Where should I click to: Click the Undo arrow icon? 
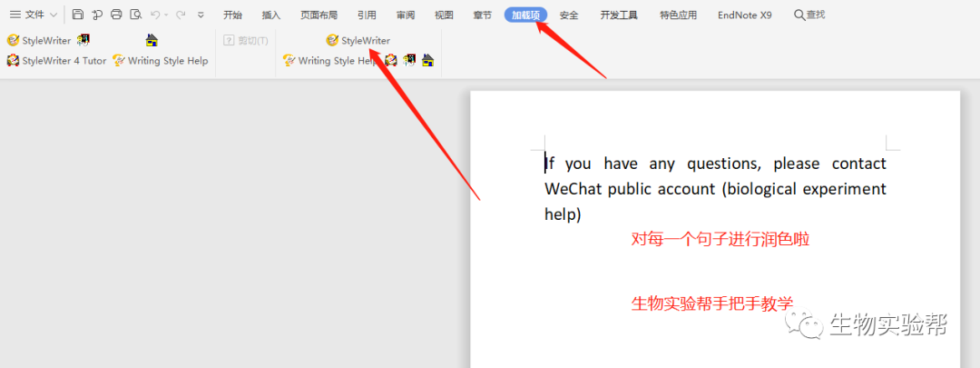(155, 15)
